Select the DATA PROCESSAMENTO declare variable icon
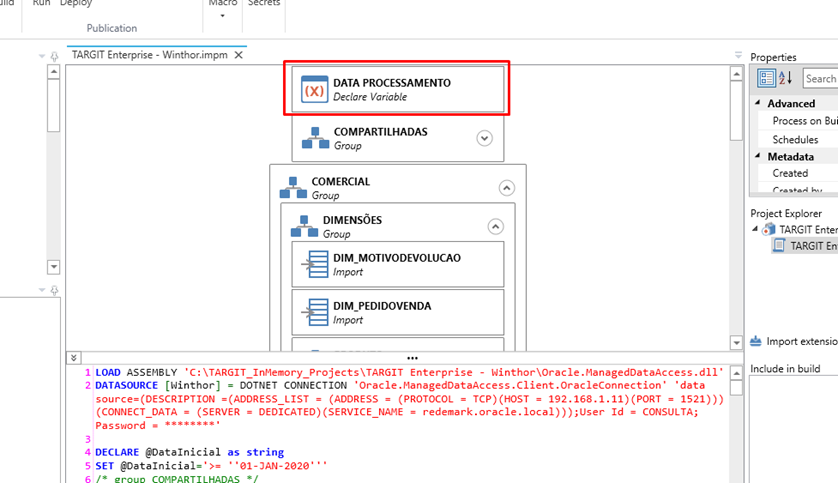This screenshot has height=483, width=838. (314, 90)
